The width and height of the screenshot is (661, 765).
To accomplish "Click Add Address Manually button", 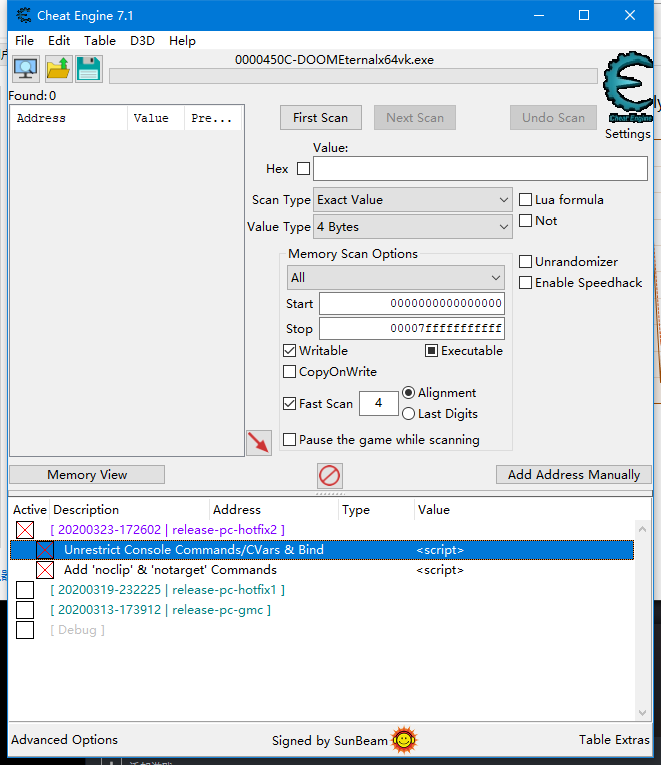I will tap(574, 475).
